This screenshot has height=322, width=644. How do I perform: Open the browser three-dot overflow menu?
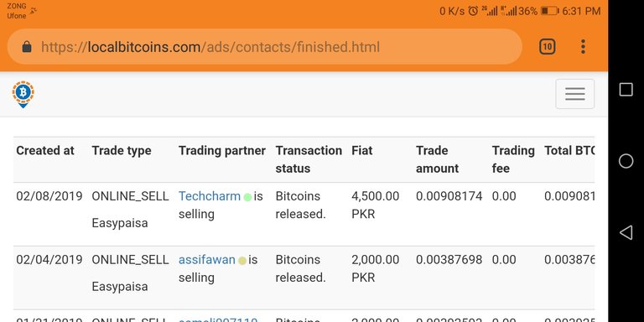pos(583,46)
